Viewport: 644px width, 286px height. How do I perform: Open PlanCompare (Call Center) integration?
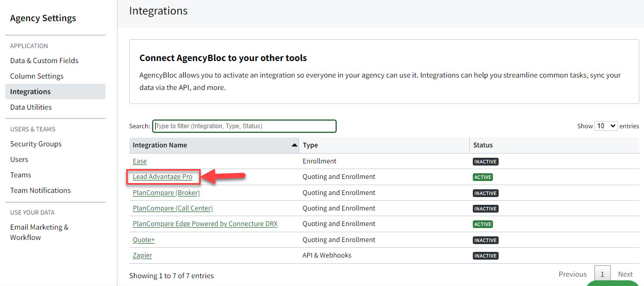(173, 208)
